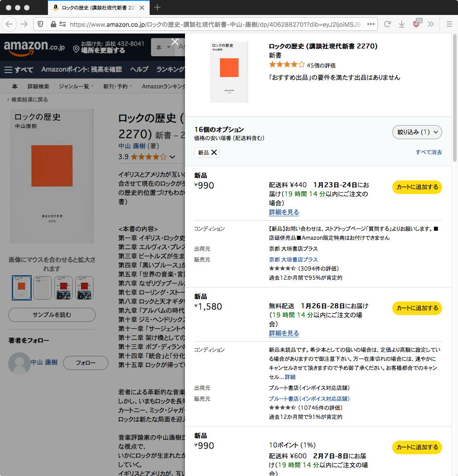Screen dimensions: 458x476
Task: Click the フォロー button for the author
Action: 86,363
